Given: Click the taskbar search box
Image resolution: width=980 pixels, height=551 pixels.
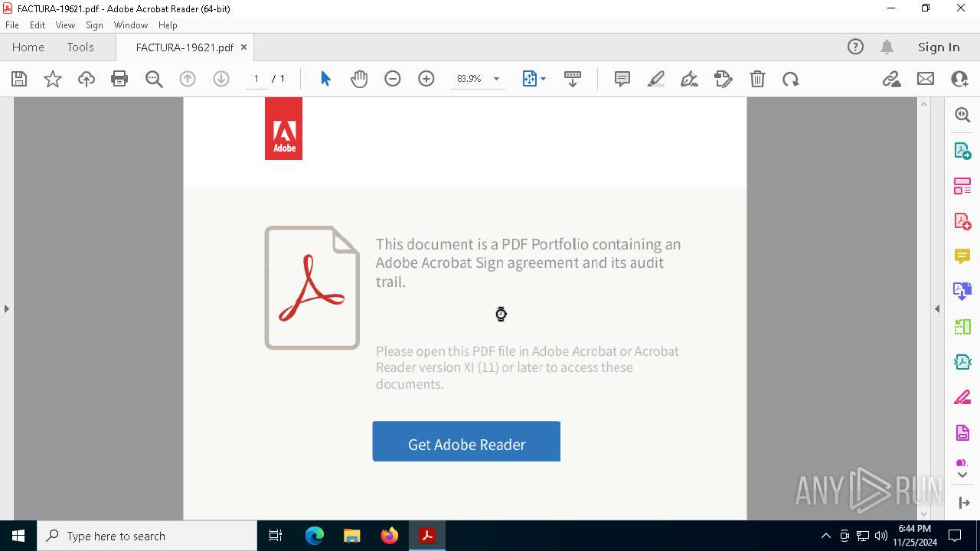Looking at the screenshot, I should coord(147,536).
